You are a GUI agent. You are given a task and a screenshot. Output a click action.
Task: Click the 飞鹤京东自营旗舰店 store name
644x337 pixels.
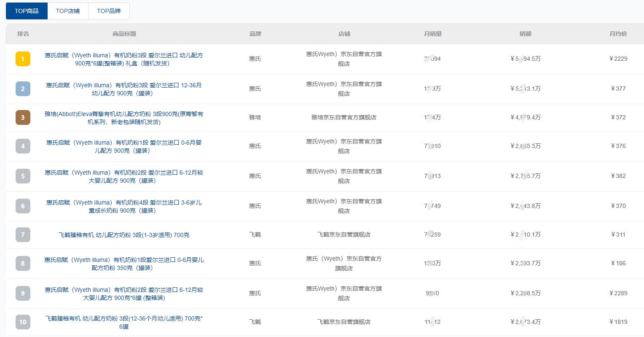pos(344,235)
